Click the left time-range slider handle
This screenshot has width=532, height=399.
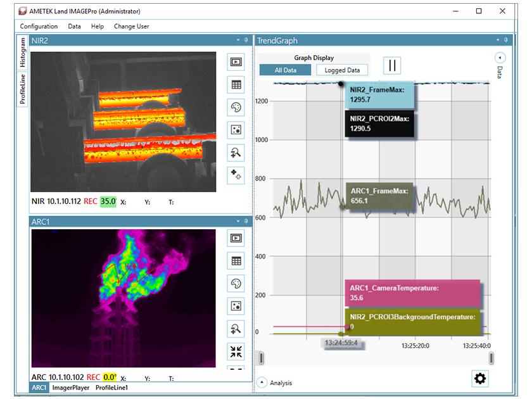click(x=261, y=358)
